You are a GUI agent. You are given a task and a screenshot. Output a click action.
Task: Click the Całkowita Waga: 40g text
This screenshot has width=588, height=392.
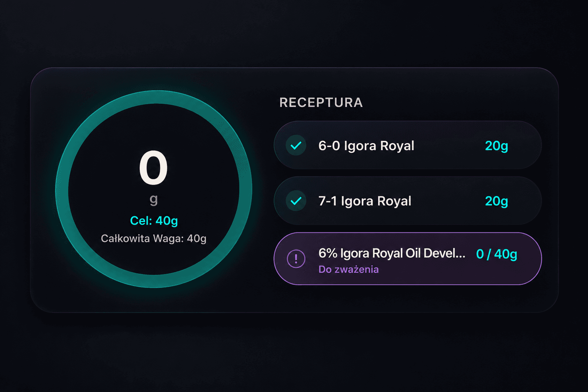pos(154,238)
